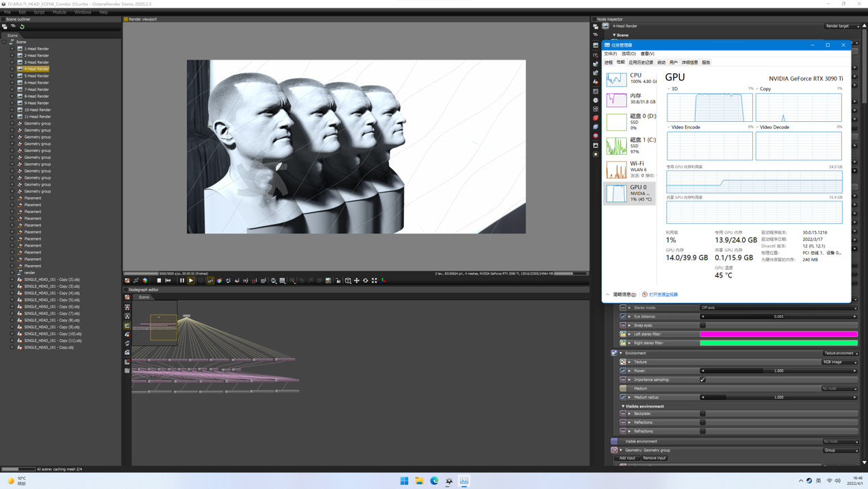
Task: Pause the render in viewport toolbar
Action: coord(181,281)
